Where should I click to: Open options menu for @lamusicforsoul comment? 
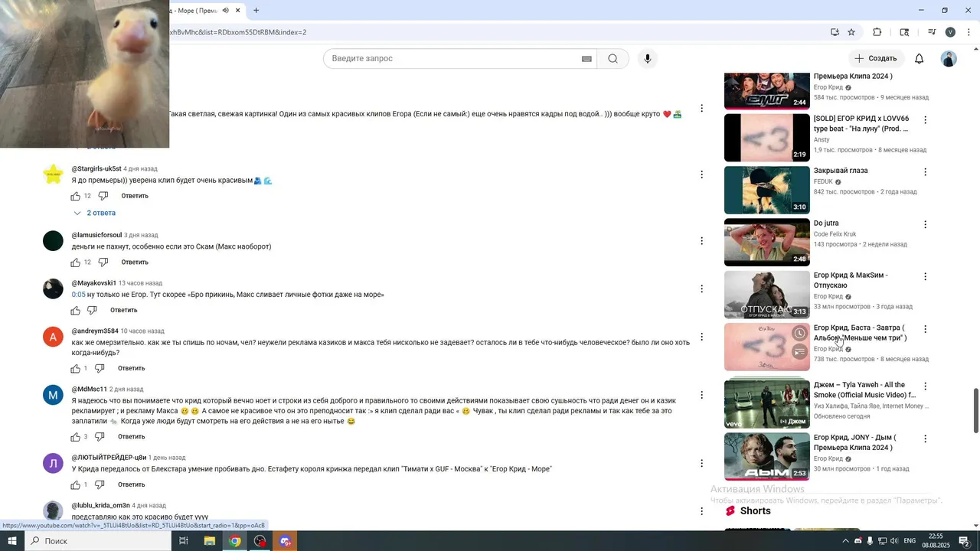[701, 241]
